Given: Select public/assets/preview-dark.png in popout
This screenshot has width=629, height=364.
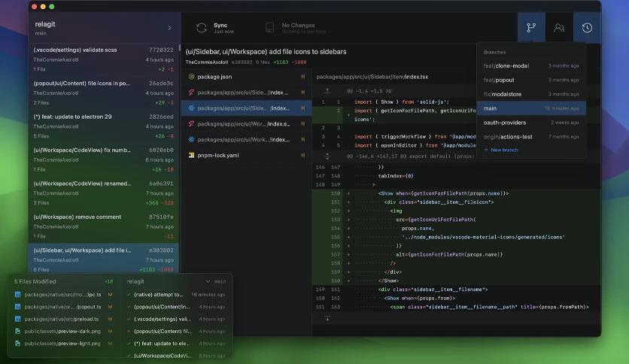Looking at the screenshot, I should tap(63, 331).
